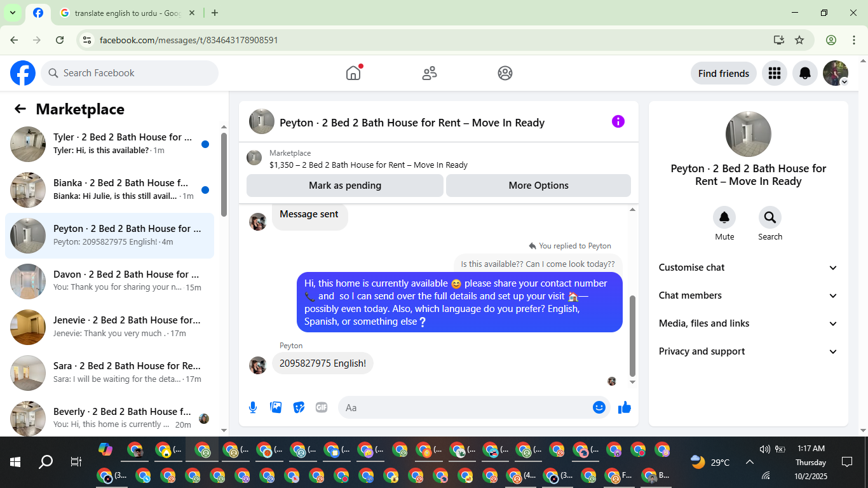Click the listing photo in right panel
Image resolution: width=868 pixels, height=488 pixels.
point(749,134)
